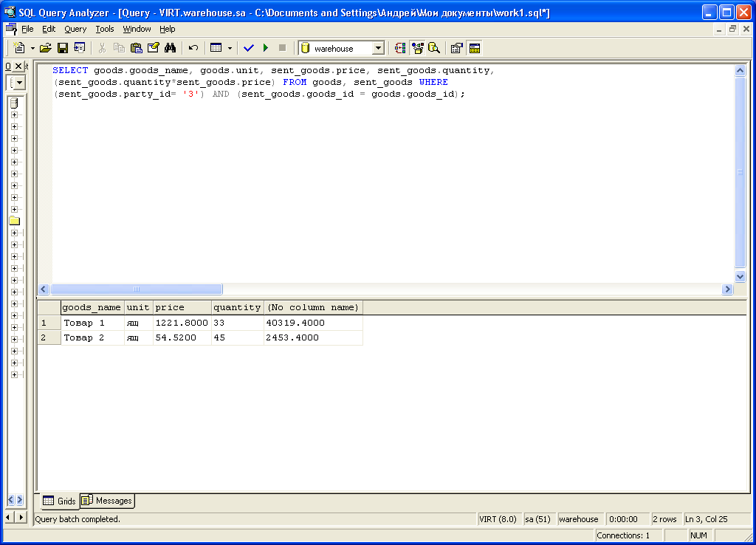Toggle the Object Browser toolbar button

417,48
